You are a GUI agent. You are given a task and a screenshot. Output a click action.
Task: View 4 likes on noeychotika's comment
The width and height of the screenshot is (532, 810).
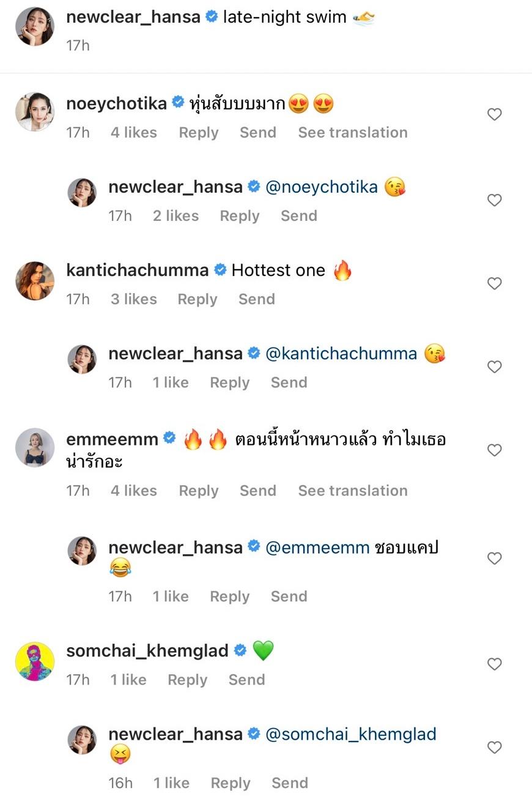(x=133, y=133)
